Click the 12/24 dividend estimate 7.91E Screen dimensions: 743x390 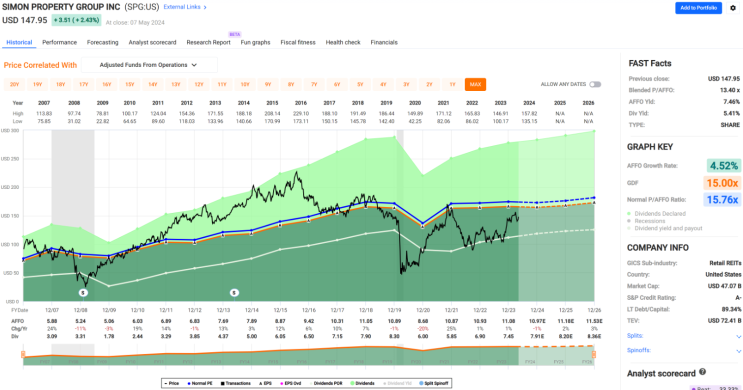click(537, 336)
